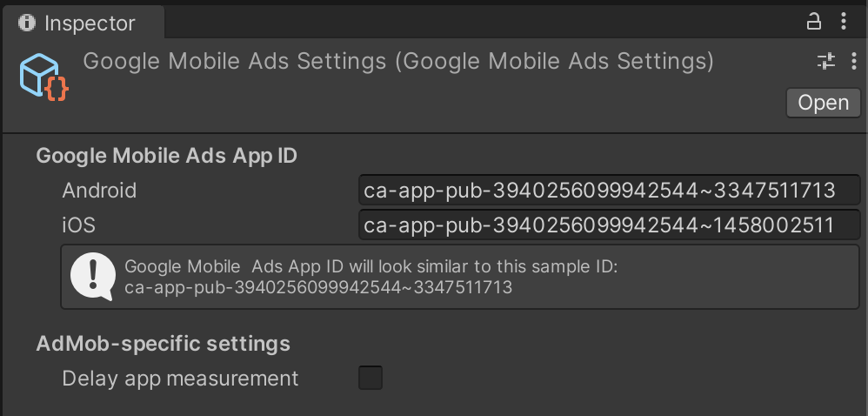The height and width of the screenshot is (416, 868).
Task: Toggle the Inspector lock icon
Action: 814,21
